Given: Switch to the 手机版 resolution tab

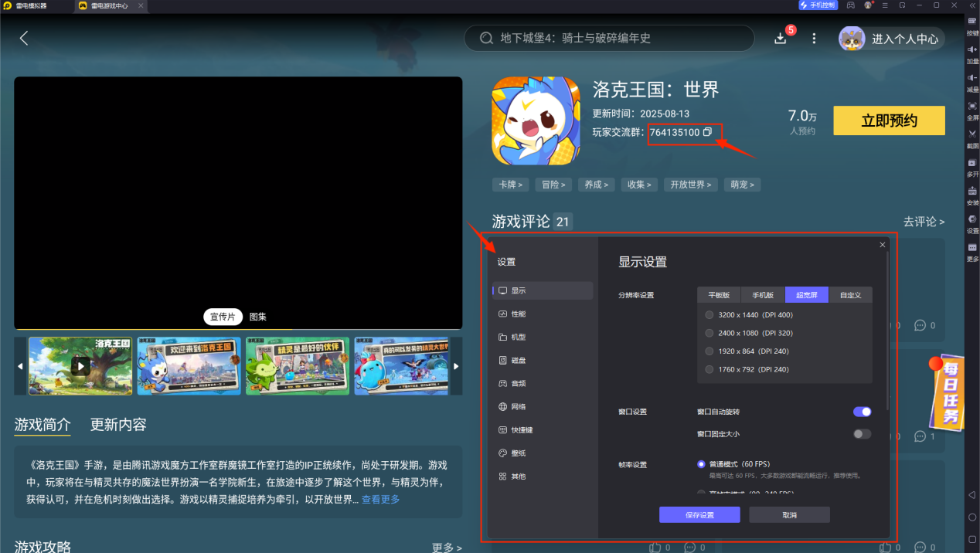Looking at the screenshot, I should (763, 294).
